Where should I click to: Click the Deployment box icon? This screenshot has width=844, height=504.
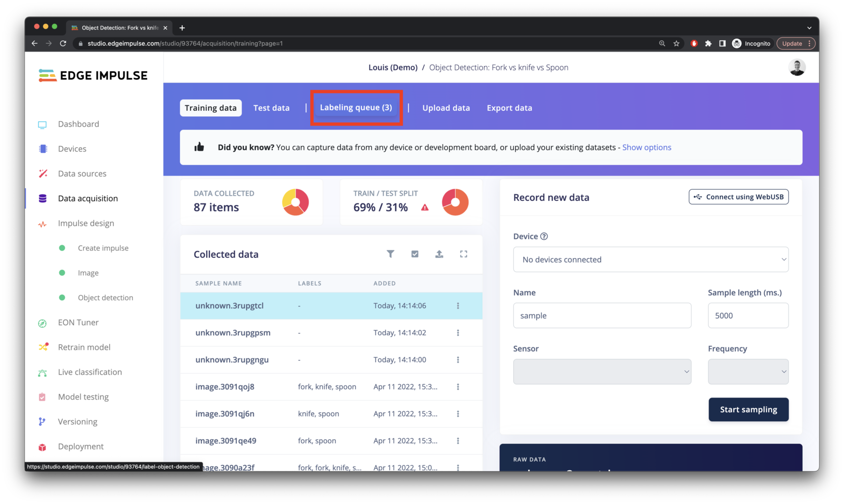point(42,447)
